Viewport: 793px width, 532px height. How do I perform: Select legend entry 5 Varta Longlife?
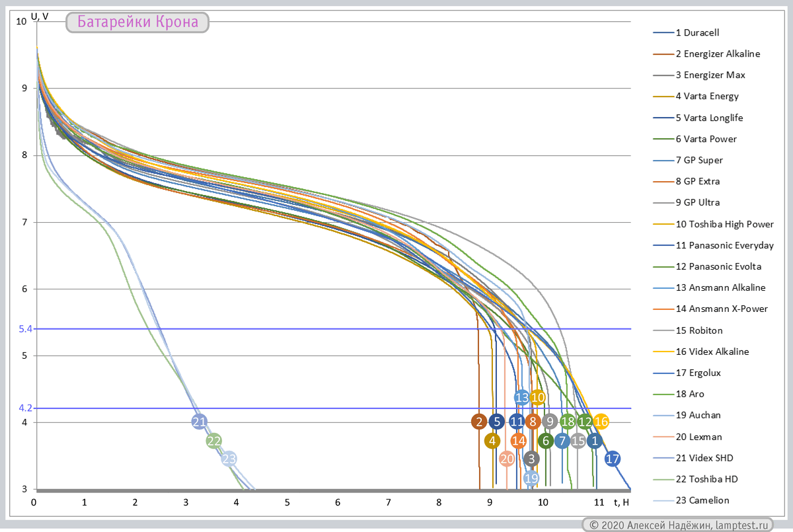[x=698, y=118]
